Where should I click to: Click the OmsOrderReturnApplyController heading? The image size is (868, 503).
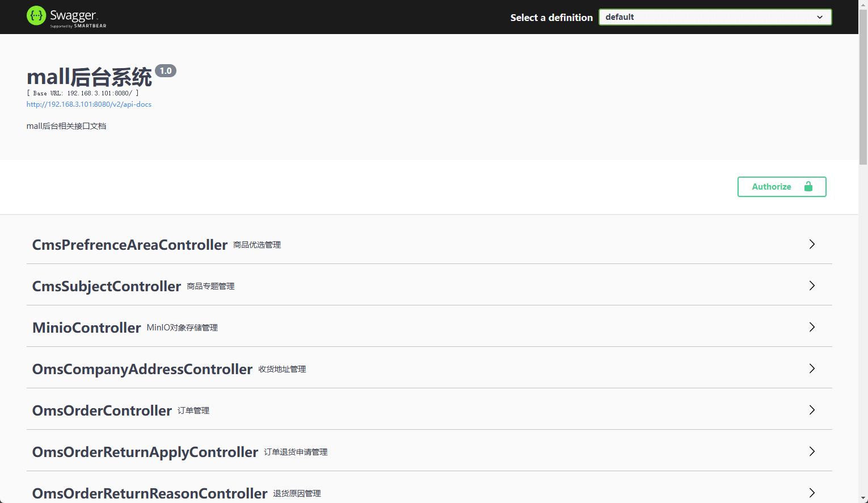point(145,452)
